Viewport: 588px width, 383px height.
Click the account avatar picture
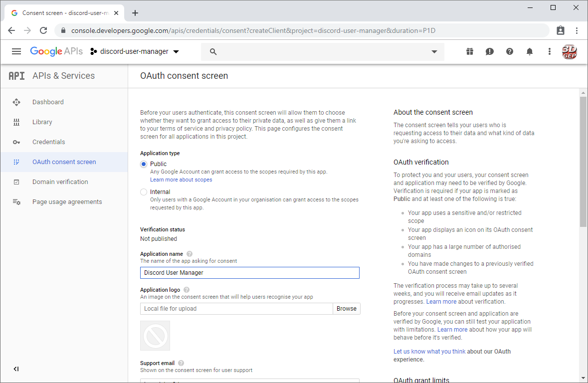[569, 52]
